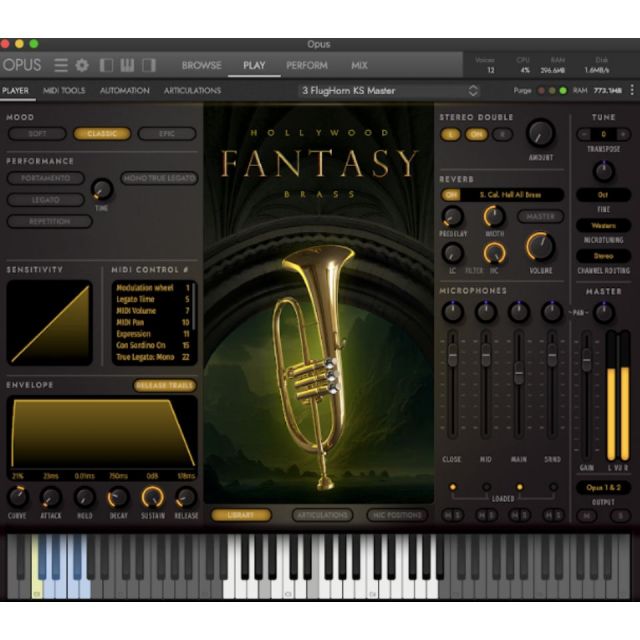Open the S. Cal. Hall All Brass reverb preset list
Viewport: 640px width, 640px height.
tap(510, 195)
